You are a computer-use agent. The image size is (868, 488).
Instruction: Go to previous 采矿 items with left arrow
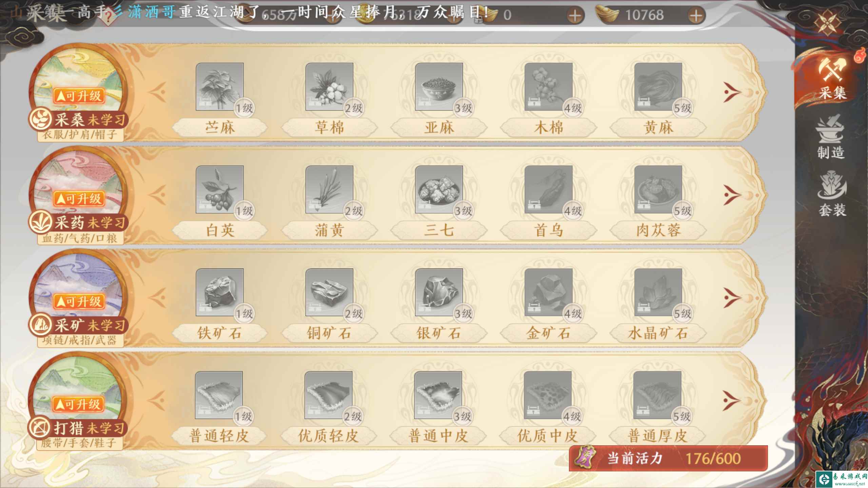157,298
